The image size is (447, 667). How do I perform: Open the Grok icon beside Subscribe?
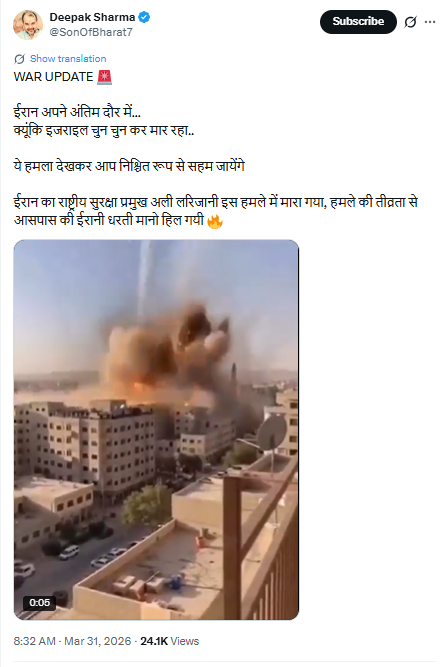click(x=410, y=22)
